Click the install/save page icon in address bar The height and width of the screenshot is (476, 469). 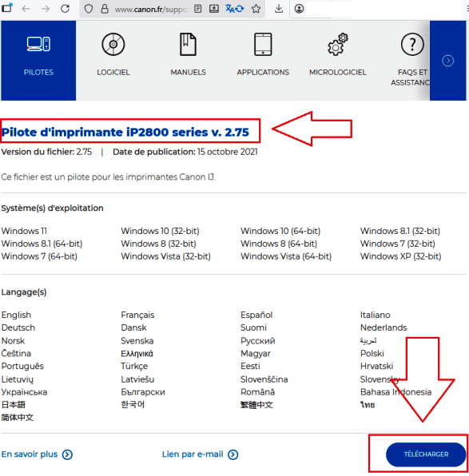point(214,9)
